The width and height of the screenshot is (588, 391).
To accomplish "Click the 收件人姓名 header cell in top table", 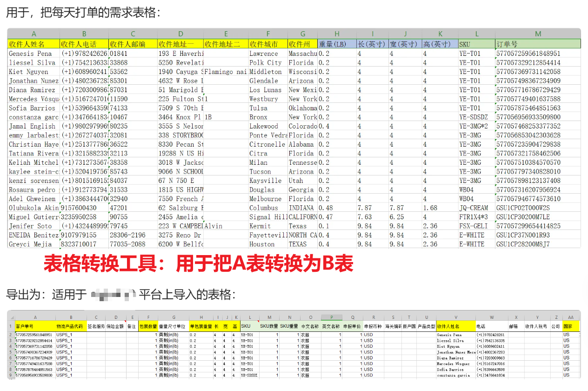I will (x=33, y=44).
